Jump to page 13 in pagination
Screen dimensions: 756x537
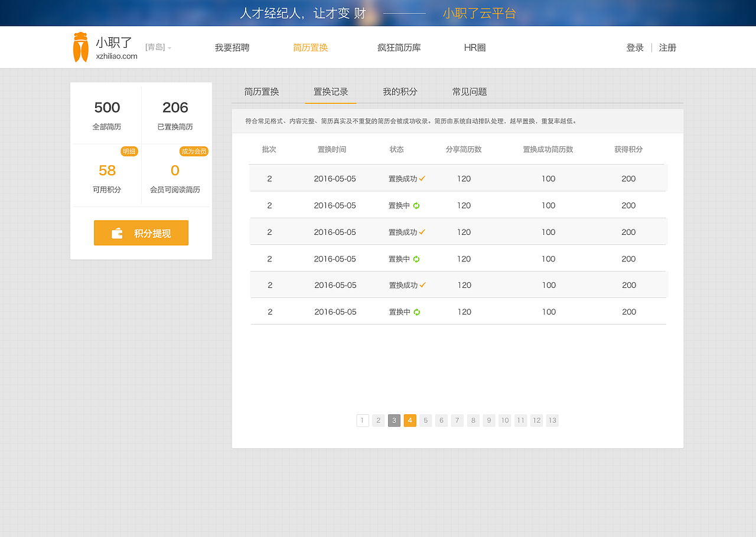[x=552, y=420]
